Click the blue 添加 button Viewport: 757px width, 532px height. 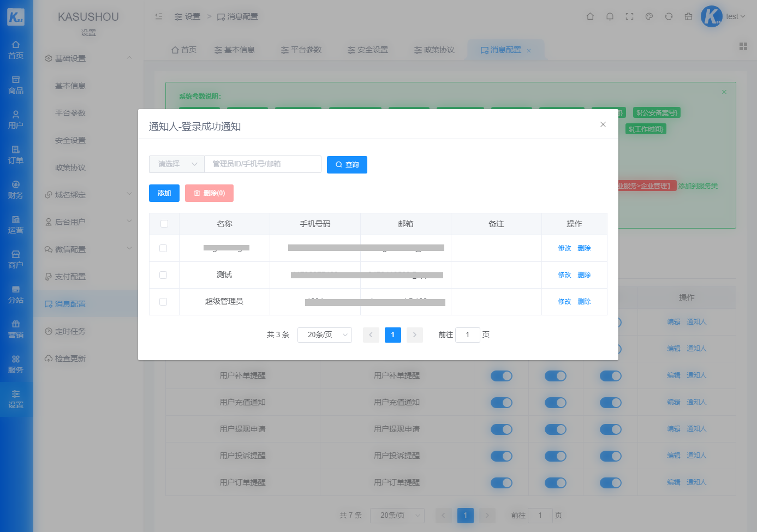(164, 193)
